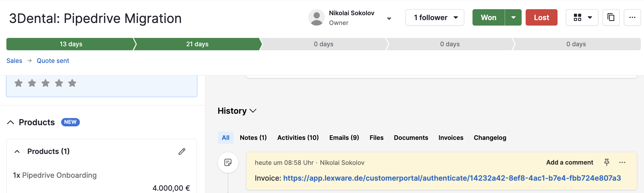Screen dimensions: 644x193
Task: Open the Won button dropdown arrow
Action: [x=513, y=18]
